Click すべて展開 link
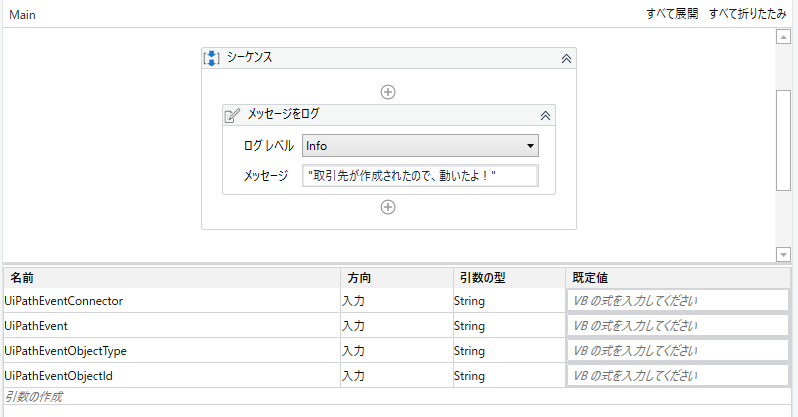Image resolution: width=798 pixels, height=417 pixels. tap(672, 14)
